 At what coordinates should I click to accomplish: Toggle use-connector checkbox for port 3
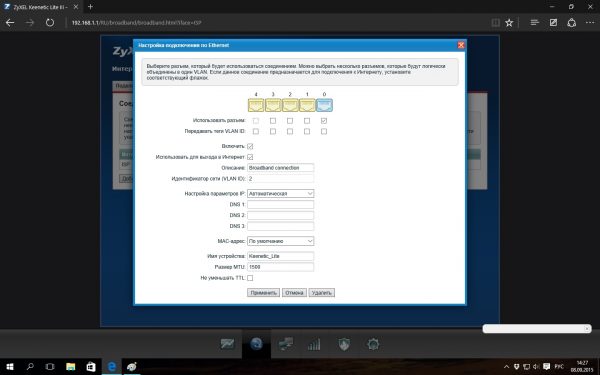273,121
